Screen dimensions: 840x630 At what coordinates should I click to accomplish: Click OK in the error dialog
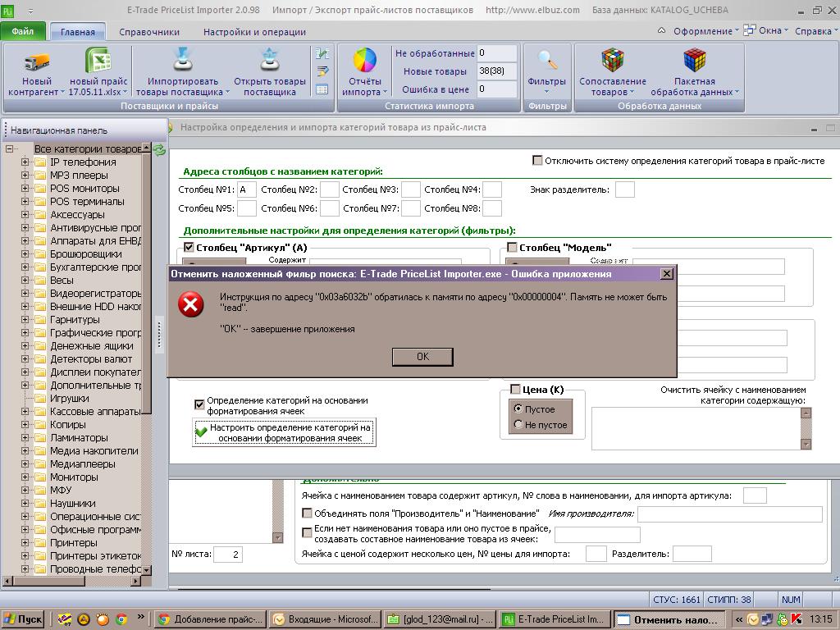point(422,357)
